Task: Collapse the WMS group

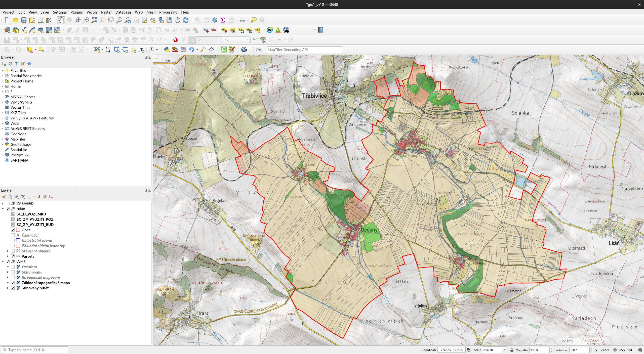Action: point(3,261)
